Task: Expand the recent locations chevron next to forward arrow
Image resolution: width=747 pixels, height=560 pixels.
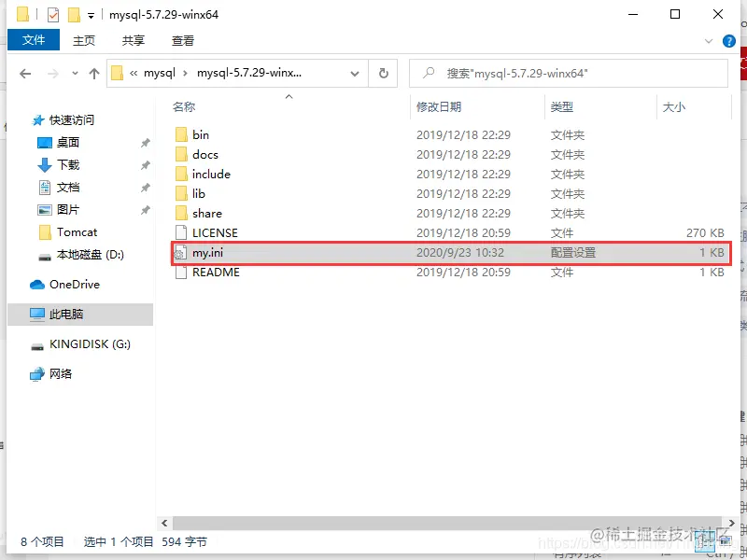Action: pyautogui.click(x=74, y=73)
